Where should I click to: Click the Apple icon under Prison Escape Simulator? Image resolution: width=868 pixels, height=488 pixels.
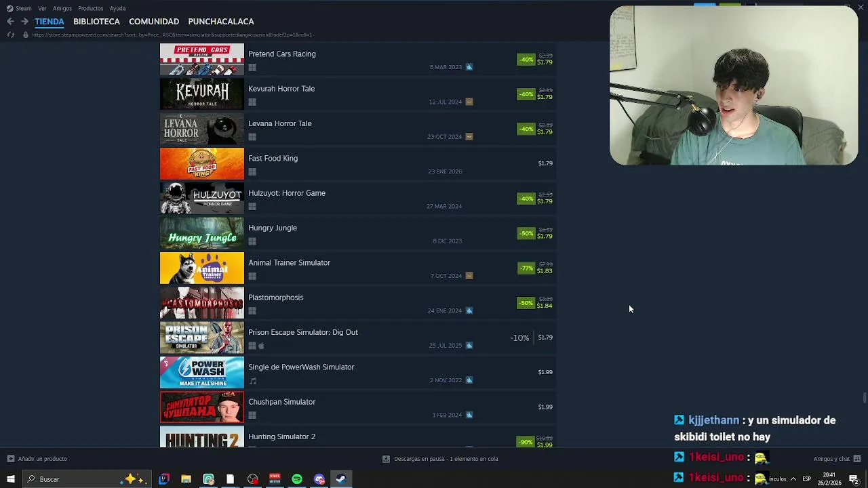coord(261,346)
